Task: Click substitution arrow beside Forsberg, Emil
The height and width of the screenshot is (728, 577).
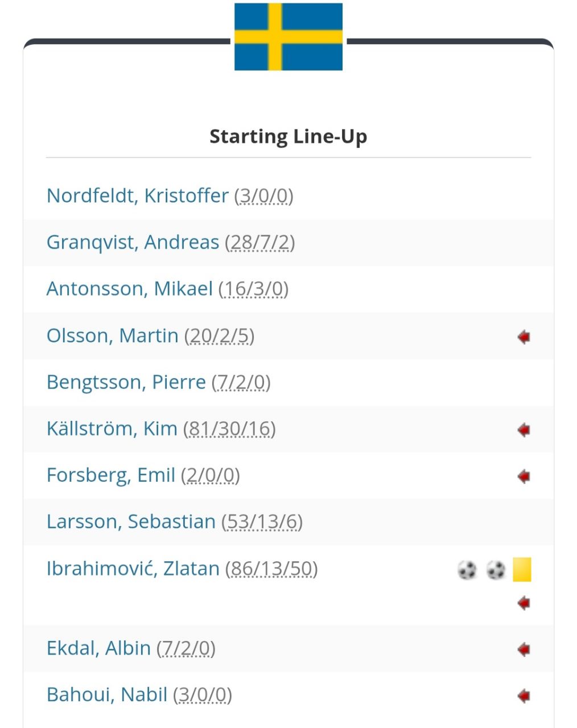Action: pos(524,477)
